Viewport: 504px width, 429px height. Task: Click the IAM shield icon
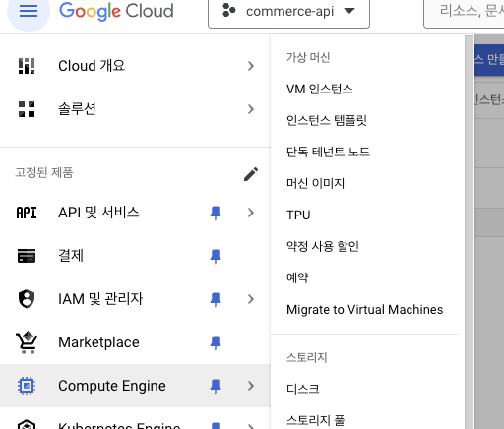[x=27, y=299]
